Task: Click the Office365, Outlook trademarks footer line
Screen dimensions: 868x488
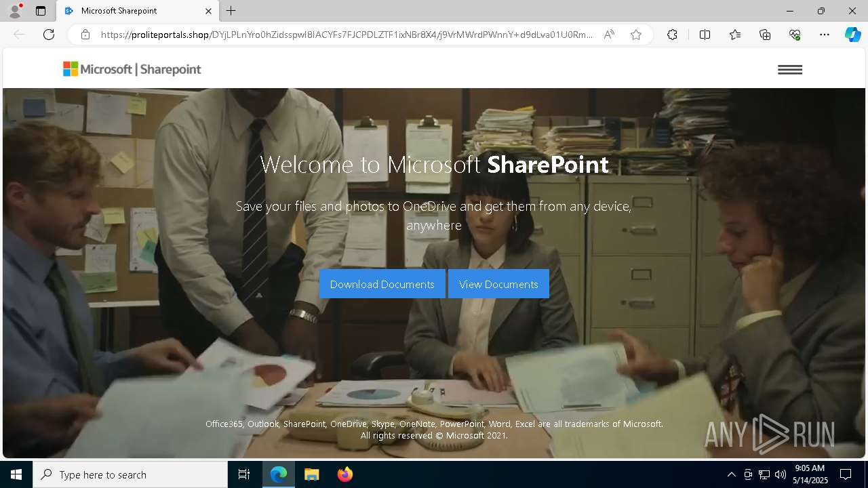Action: (x=434, y=424)
